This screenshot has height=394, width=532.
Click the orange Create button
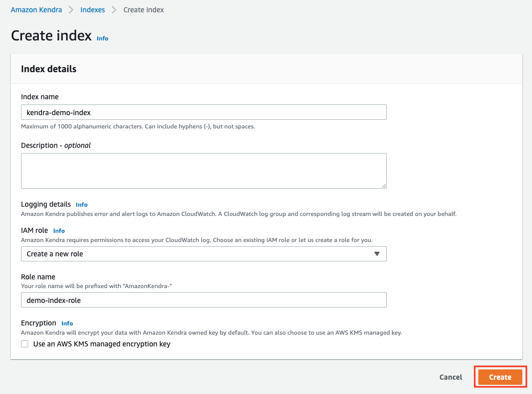pyautogui.click(x=500, y=377)
